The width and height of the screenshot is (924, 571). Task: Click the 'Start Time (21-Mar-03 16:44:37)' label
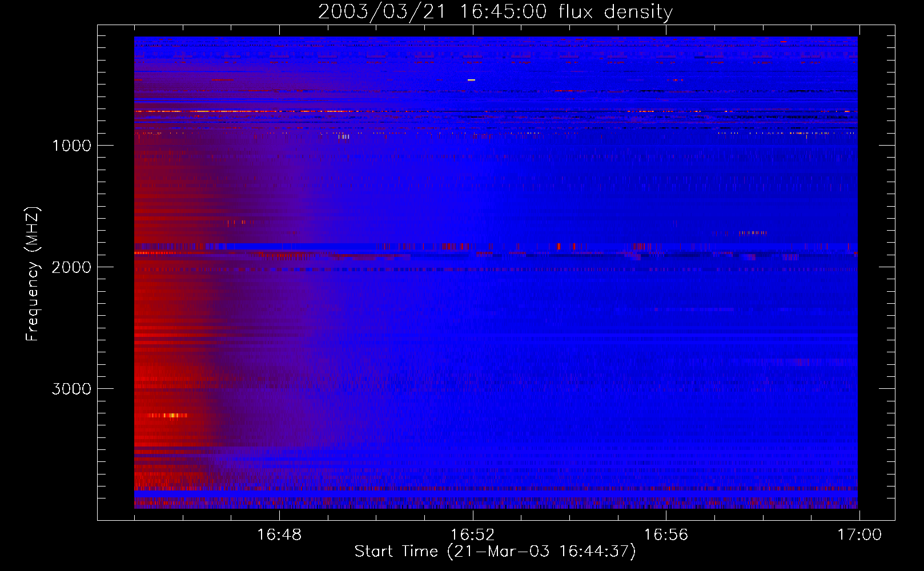pyautogui.click(x=495, y=552)
